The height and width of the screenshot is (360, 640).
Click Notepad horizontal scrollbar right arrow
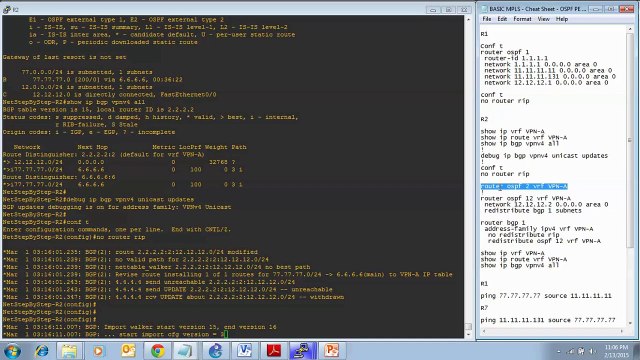tap(623, 331)
